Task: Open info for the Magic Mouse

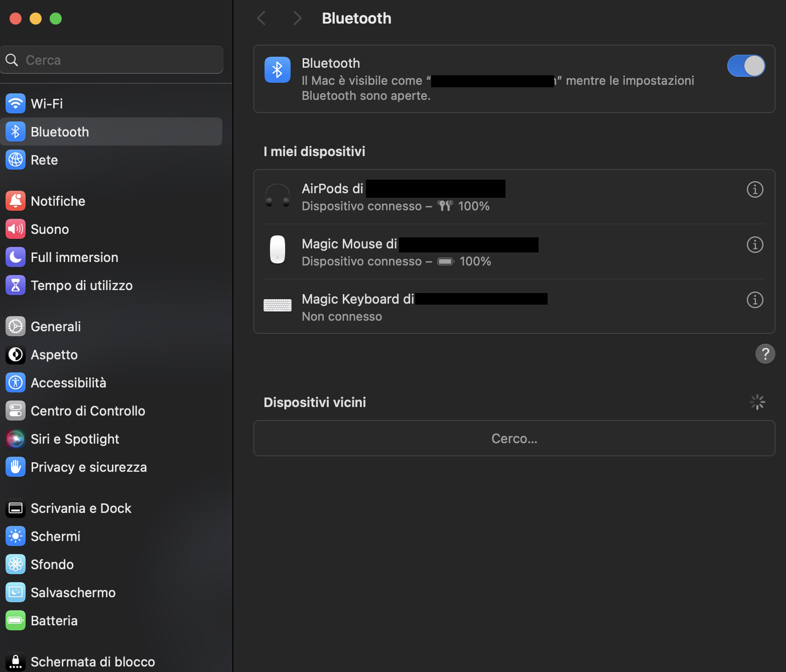Action: point(754,245)
